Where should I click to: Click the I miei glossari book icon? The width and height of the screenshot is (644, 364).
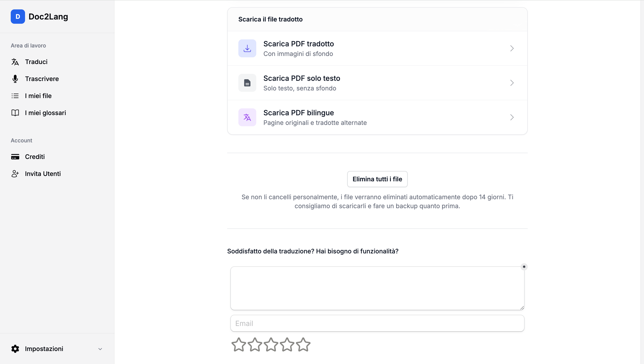tap(15, 113)
